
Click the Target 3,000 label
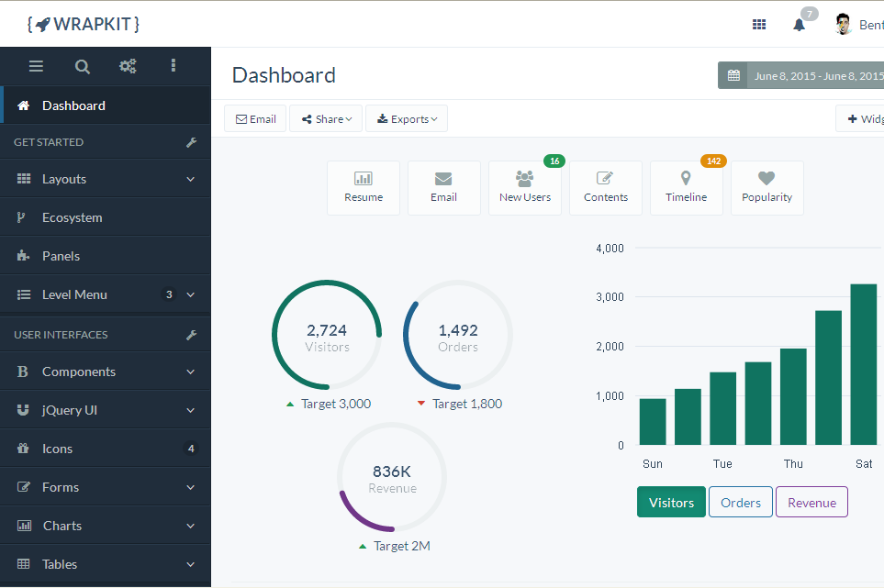tap(336, 404)
